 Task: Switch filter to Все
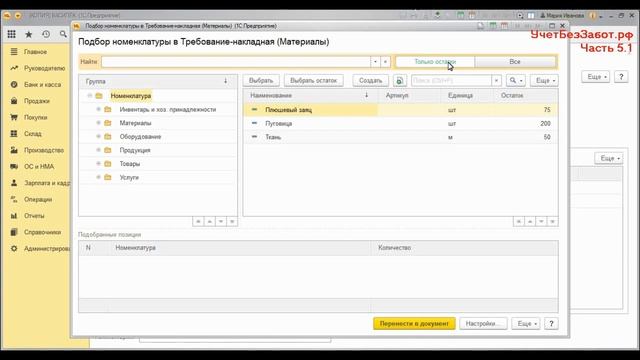[515, 62]
